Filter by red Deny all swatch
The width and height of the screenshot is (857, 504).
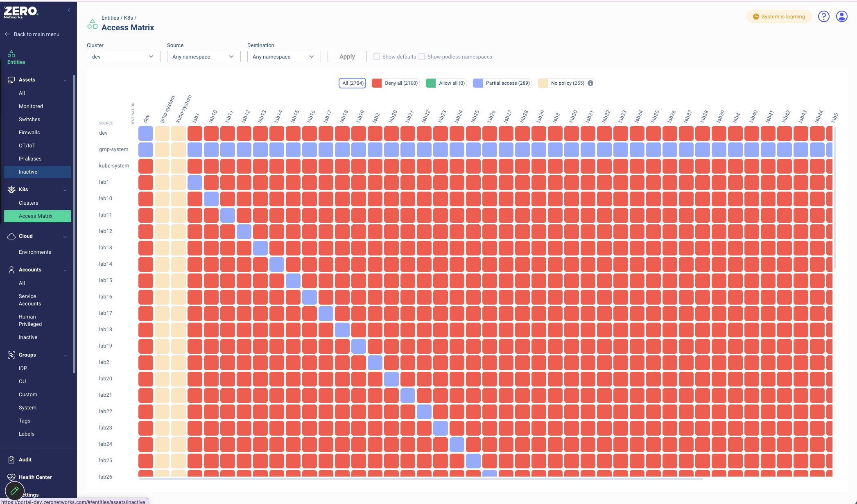coord(377,83)
